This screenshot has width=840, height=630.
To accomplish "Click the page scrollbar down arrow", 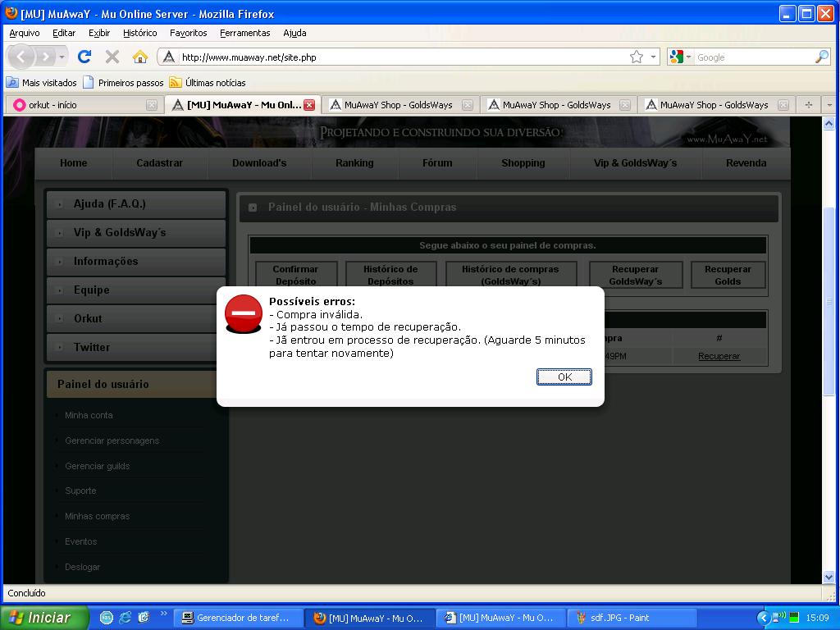I will tap(829, 577).
